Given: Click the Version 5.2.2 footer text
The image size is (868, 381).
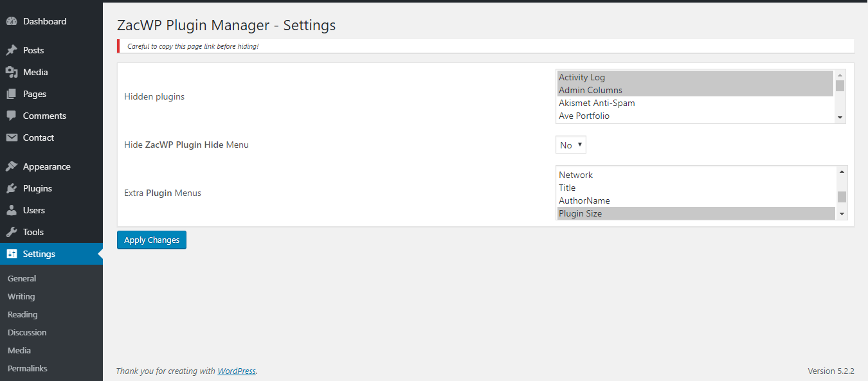Looking at the screenshot, I should [831, 371].
